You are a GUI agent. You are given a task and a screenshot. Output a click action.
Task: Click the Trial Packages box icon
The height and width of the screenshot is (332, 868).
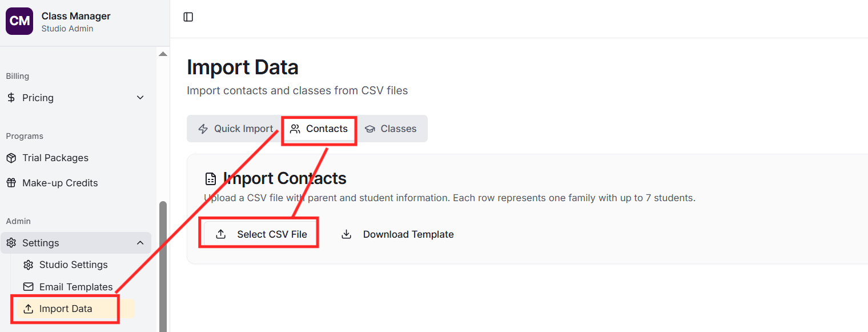click(x=11, y=158)
